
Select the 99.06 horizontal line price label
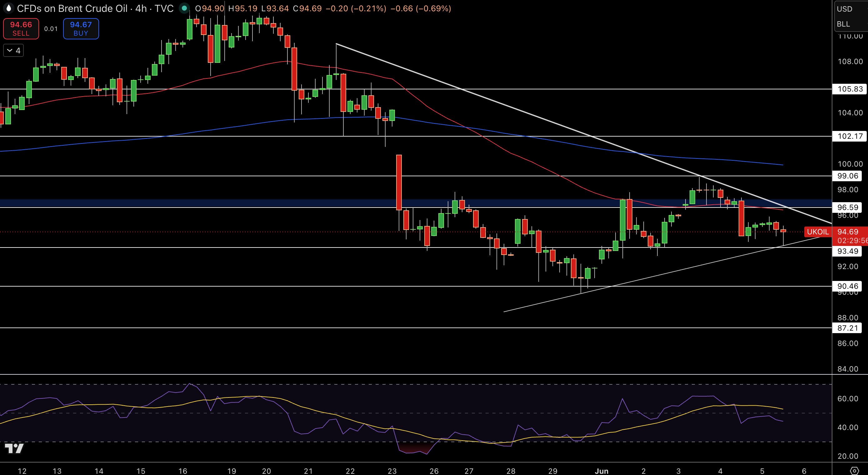click(x=847, y=176)
